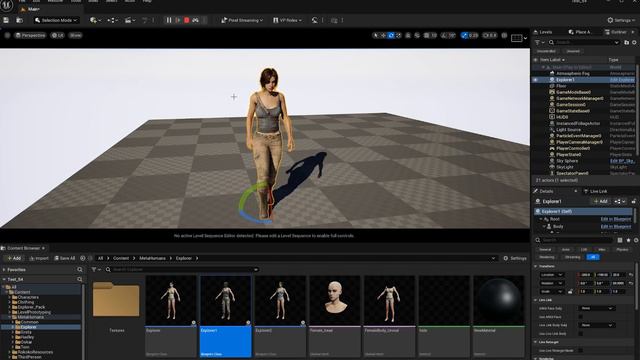The image size is (640, 360).
Task: Reset the Location value to default
Action: (x=631, y=275)
